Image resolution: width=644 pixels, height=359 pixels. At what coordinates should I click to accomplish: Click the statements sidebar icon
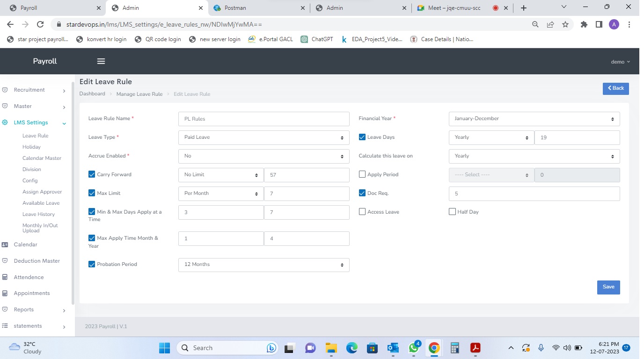pos(5,326)
